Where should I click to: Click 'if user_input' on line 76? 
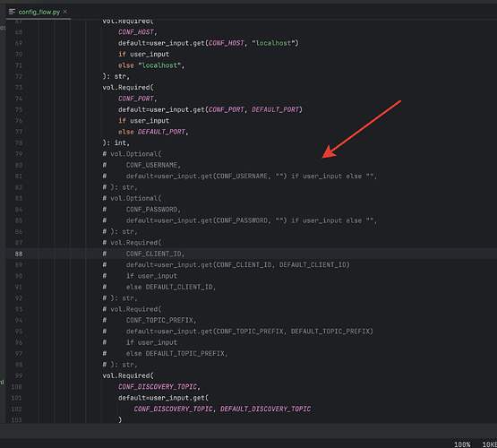143,121
